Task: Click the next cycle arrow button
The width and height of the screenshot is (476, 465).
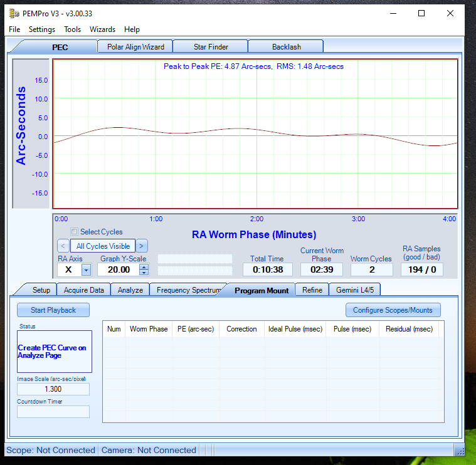Action: [142, 246]
